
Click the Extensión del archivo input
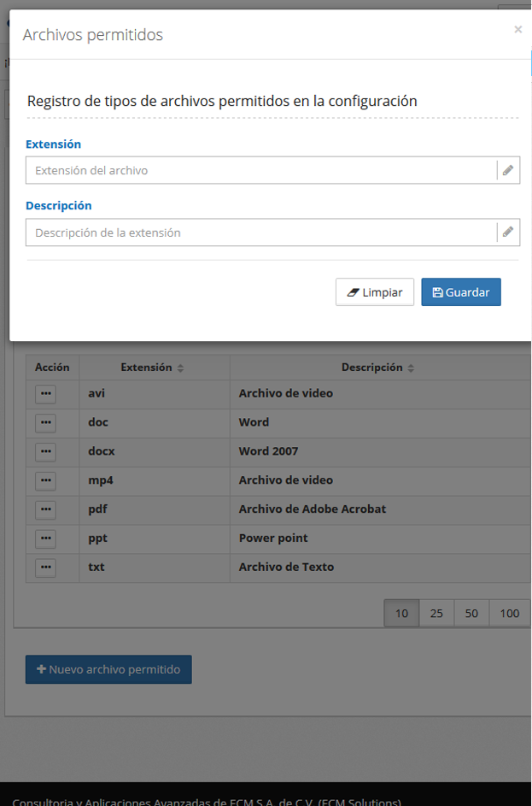point(260,170)
